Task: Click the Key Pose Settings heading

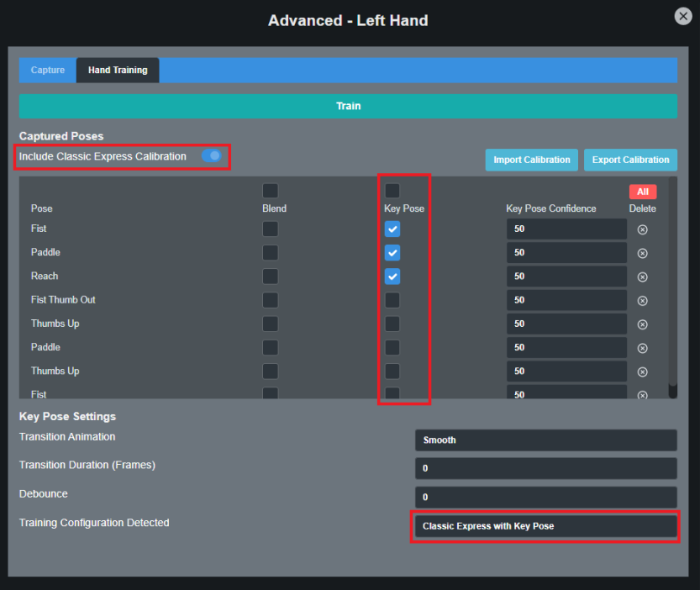Action: point(67,416)
